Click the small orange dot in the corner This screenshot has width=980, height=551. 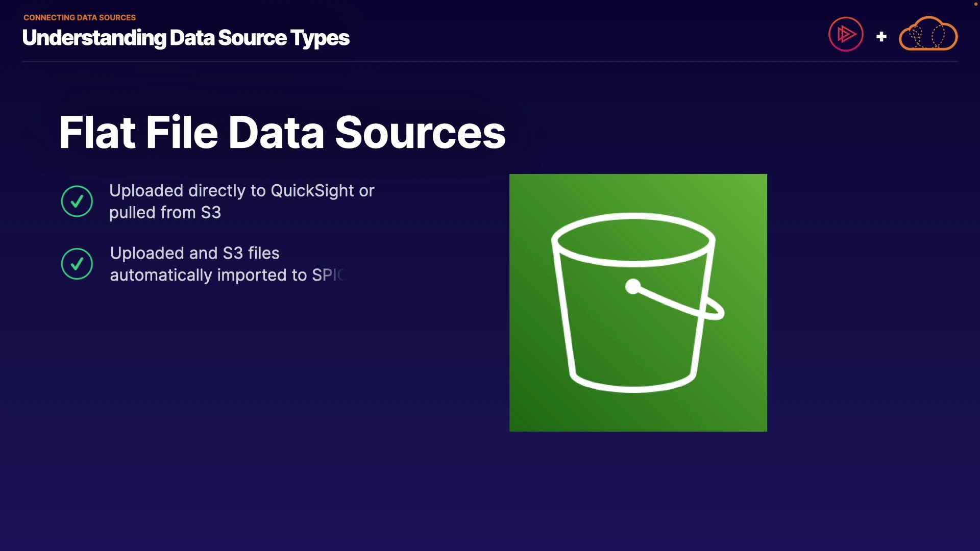(x=975, y=4)
